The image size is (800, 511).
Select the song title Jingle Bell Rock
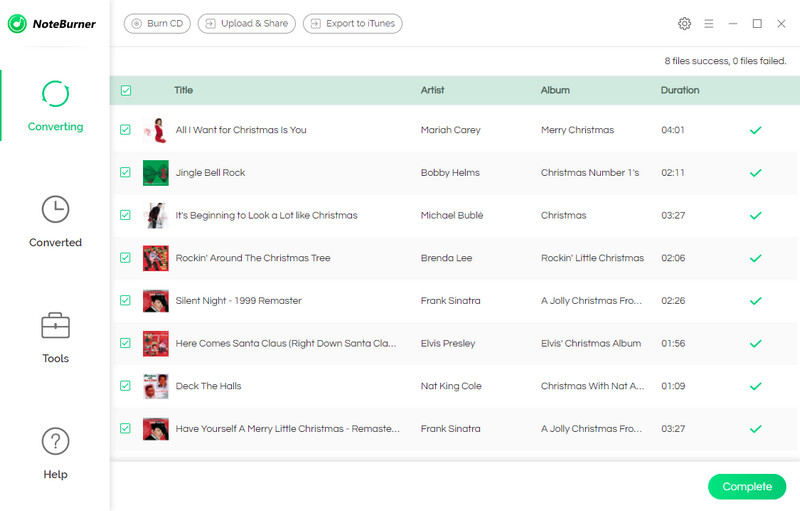pos(210,172)
